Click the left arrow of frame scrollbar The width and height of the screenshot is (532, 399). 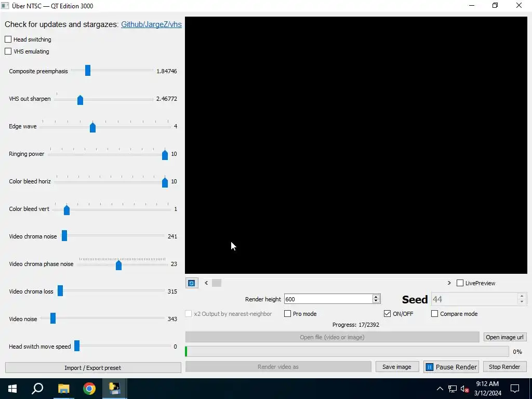[206, 283]
